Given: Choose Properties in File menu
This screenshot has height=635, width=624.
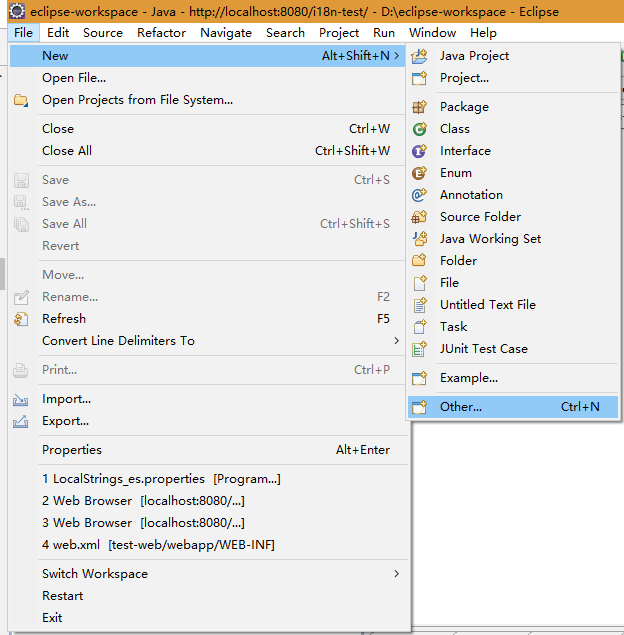Looking at the screenshot, I should (207, 450).
